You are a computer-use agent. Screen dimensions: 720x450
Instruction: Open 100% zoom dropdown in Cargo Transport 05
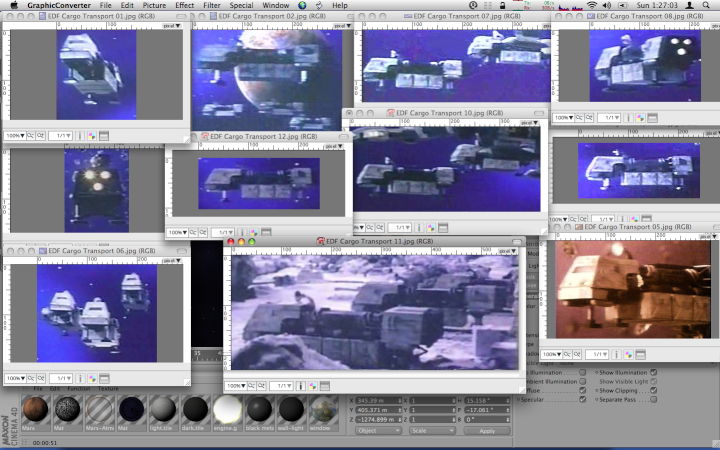[x=551, y=354]
